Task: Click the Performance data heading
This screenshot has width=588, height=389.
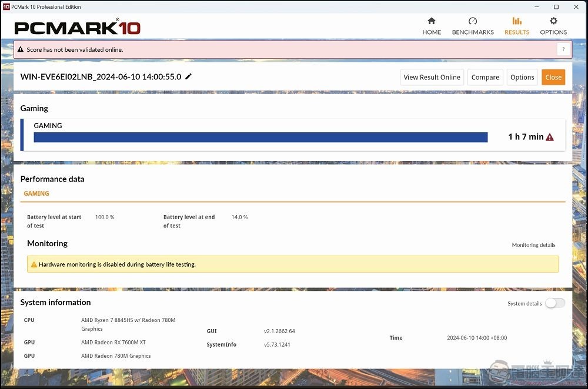Action: (x=52, y=179)
